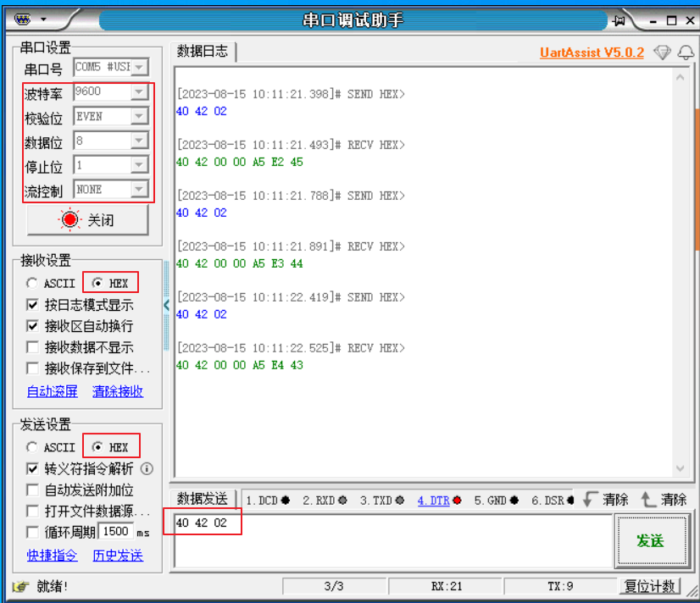Enable 打开文件数据源 checkbox
Image resolution: width=700 pixels, height=603 pixels.
click(32, 512)
